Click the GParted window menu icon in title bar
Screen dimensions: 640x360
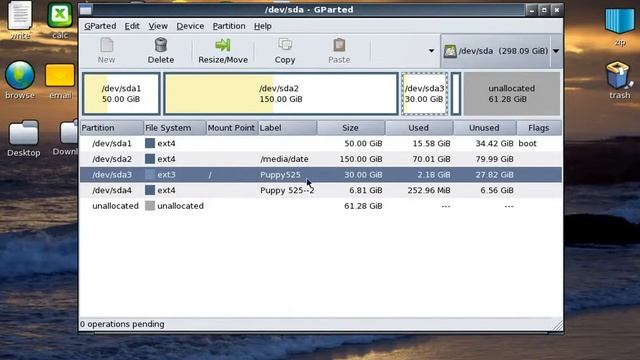click(x=86, y=9)
